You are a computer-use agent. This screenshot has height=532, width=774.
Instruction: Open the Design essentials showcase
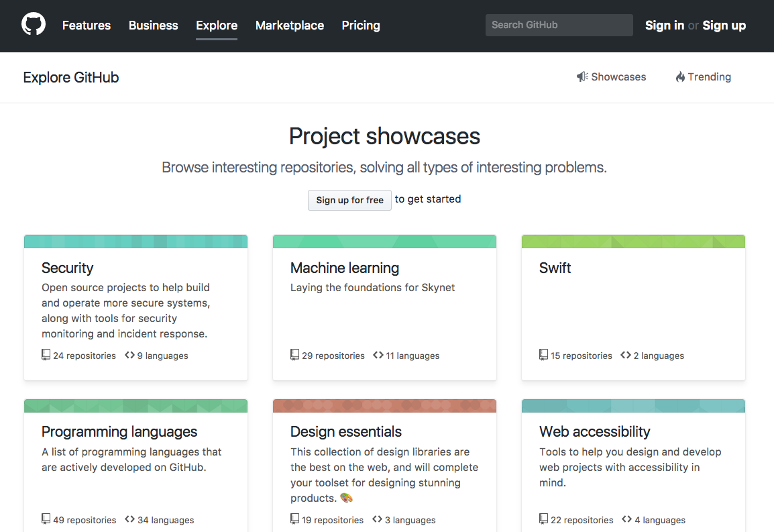pyautogui.click(x=346, y=432)
